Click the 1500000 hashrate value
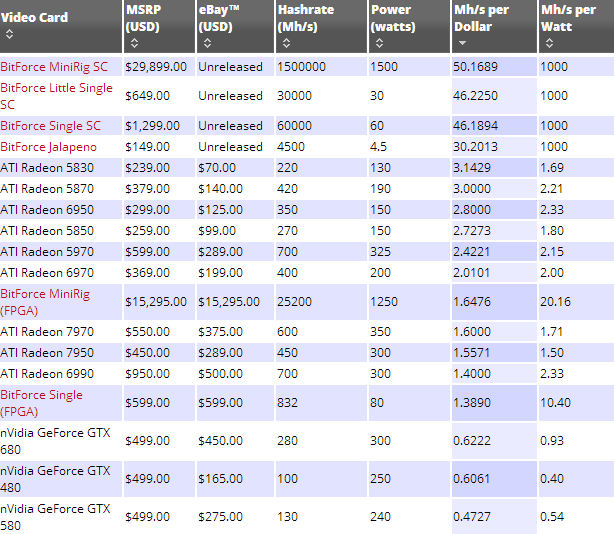614x534 pixels. (x=302, y=67)
